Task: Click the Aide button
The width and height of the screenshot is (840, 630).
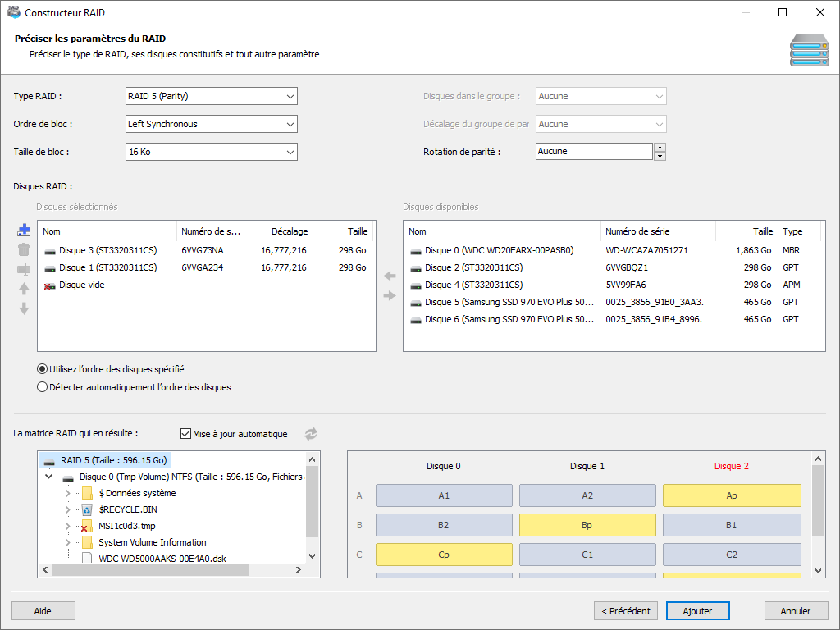Action: coord(43,611)
